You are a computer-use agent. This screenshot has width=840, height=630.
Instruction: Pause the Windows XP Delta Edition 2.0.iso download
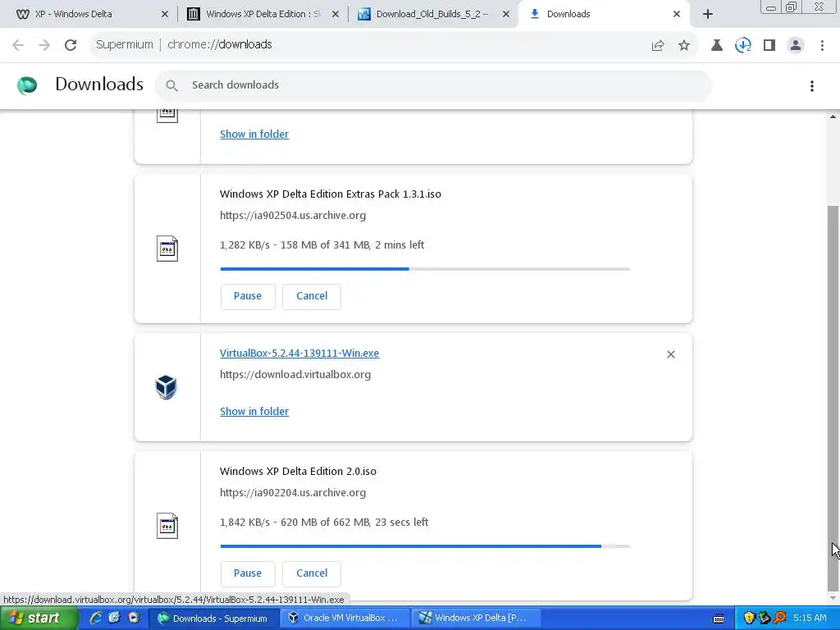point(248,573)
